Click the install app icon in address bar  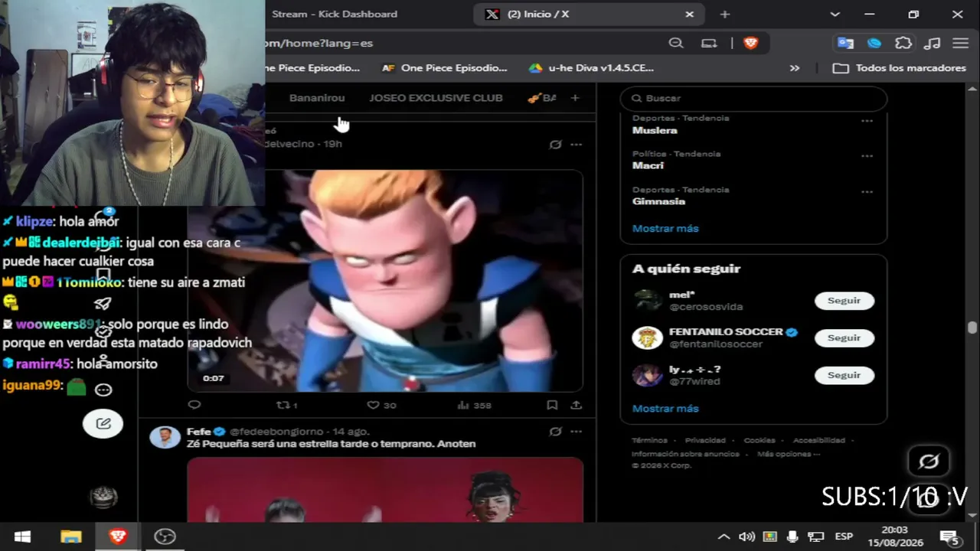(709, 43)
